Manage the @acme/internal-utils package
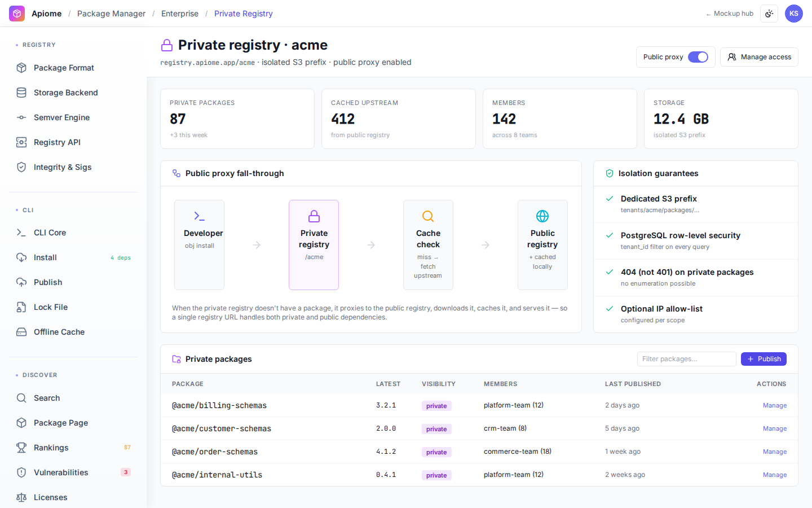 [x=775, y=475]
